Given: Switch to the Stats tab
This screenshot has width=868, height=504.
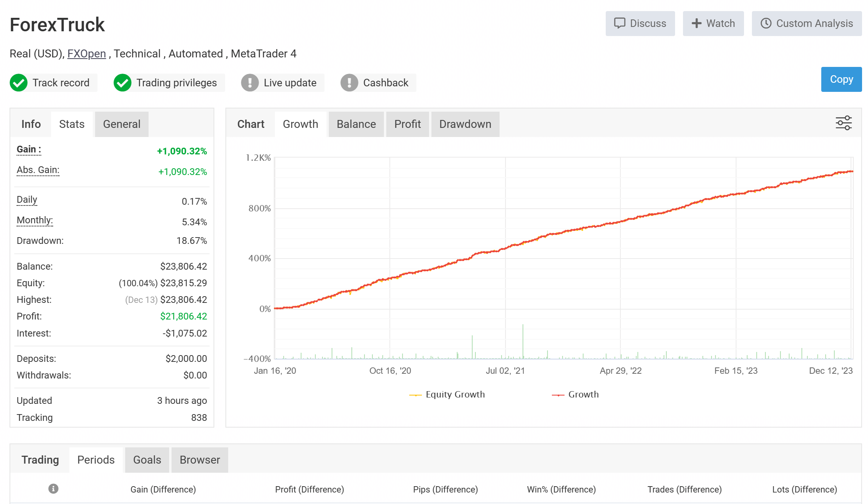Looking at the screenshot, I should (72, 124).
